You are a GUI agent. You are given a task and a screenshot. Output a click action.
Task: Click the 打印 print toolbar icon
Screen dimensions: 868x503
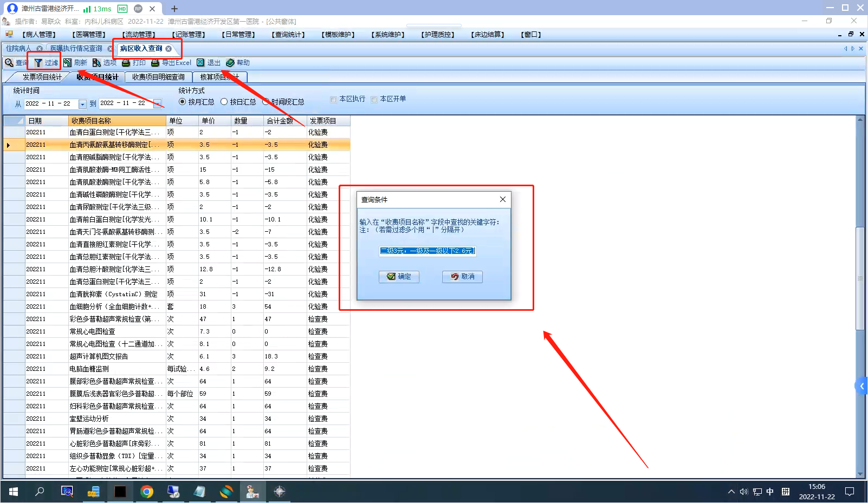(x=126, y=63)
